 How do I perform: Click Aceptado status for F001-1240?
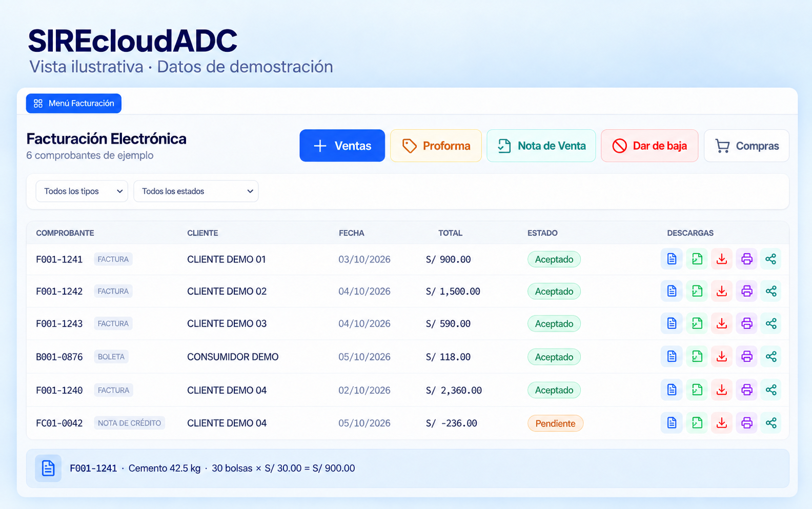click(x=554, y=390)
